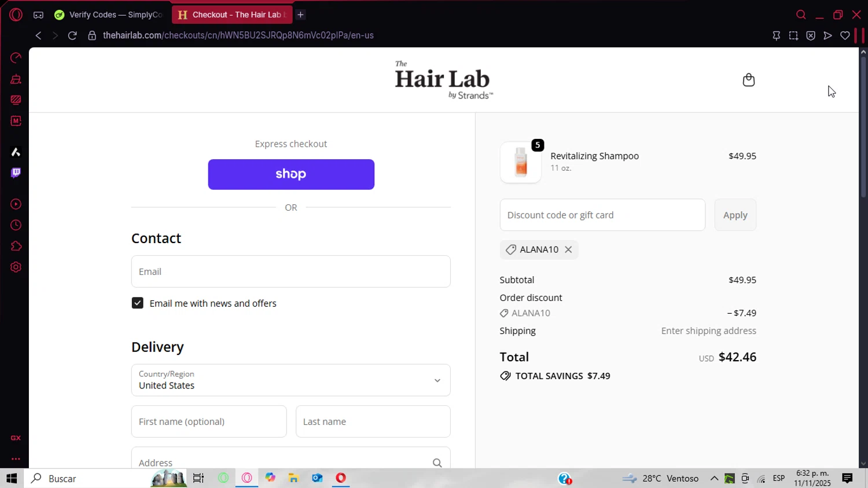Image resolution: width=868 pixels, height=488 pixels.
Task: Click the padlock site info icon
Action: pyautogui.click(x=91, y=35)
